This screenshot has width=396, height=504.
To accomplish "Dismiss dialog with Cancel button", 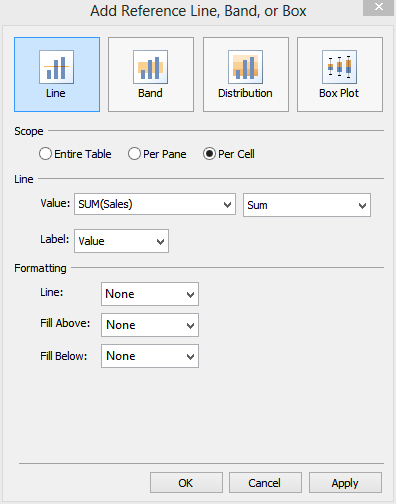I will tap(265, 483).
